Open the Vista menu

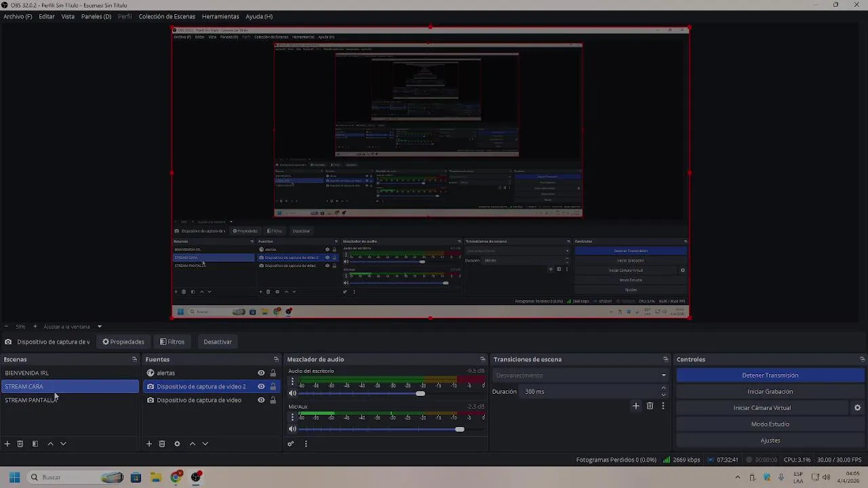[x=68, y=16]
